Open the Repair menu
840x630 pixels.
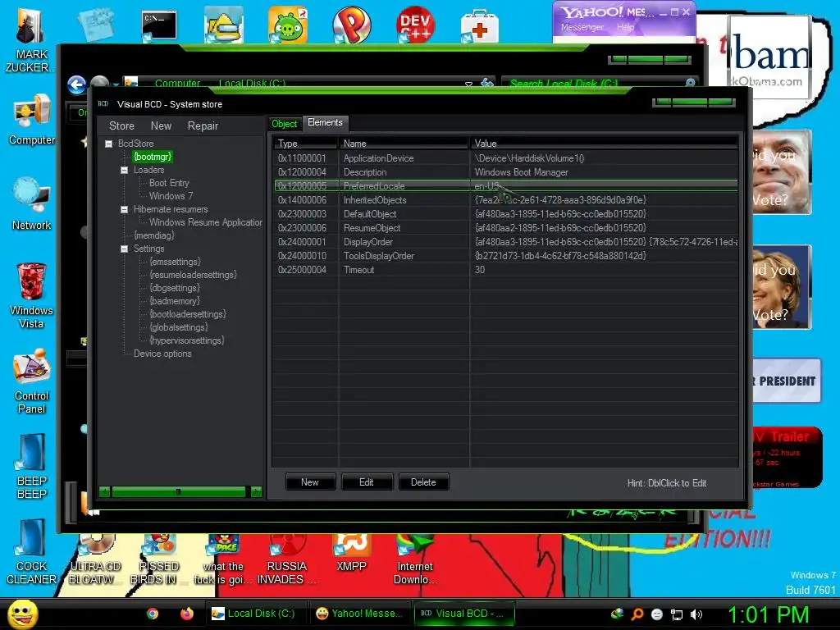point(203,126)
